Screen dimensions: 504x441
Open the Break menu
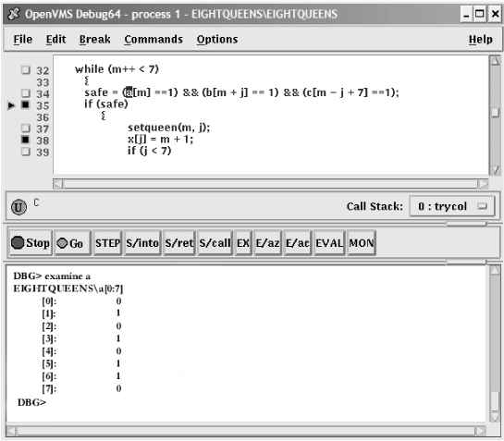(x=95, y=39)
